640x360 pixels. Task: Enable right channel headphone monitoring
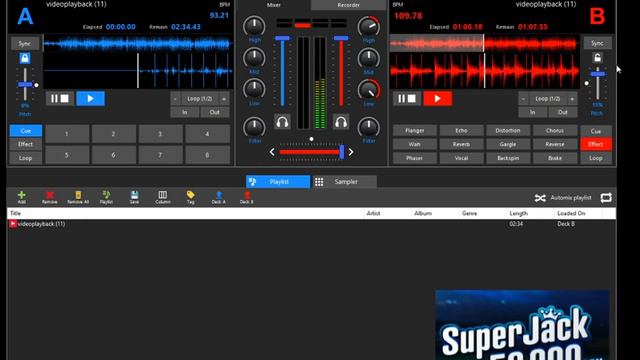[x=341, y=122]
